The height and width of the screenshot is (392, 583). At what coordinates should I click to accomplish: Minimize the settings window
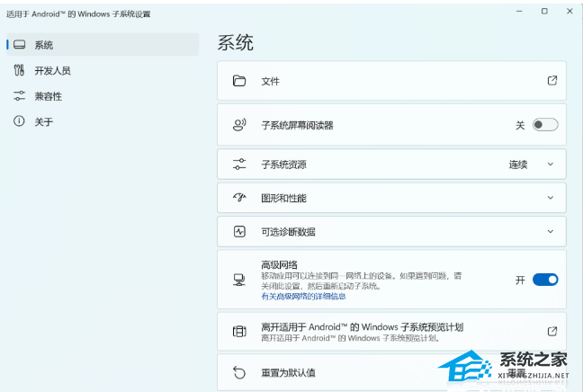(519, 12)
